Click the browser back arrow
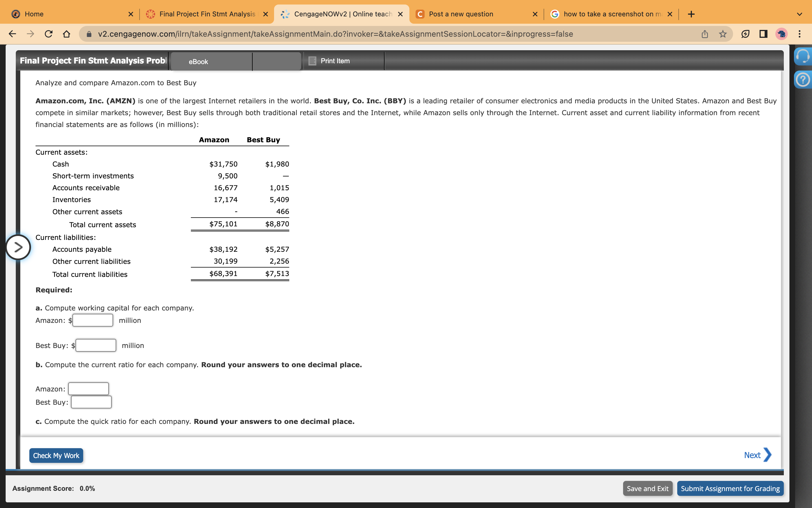Image resolution: width=812 pixels, height=508 pixels. tap(12, 34)
